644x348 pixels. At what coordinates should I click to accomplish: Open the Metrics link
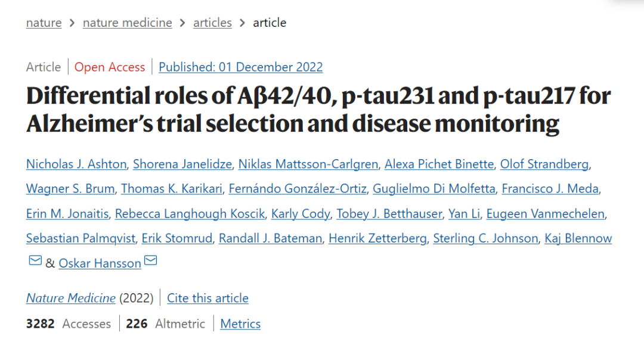click(240, 324)
